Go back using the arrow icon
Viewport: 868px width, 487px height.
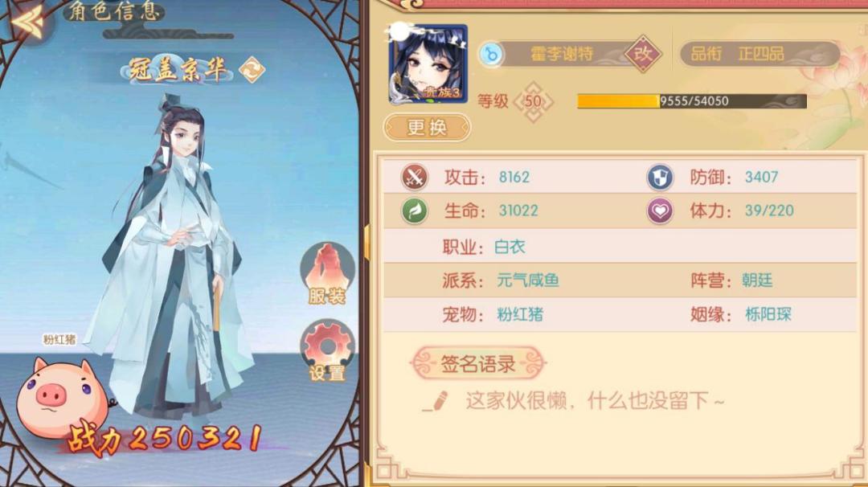point(27,23)
